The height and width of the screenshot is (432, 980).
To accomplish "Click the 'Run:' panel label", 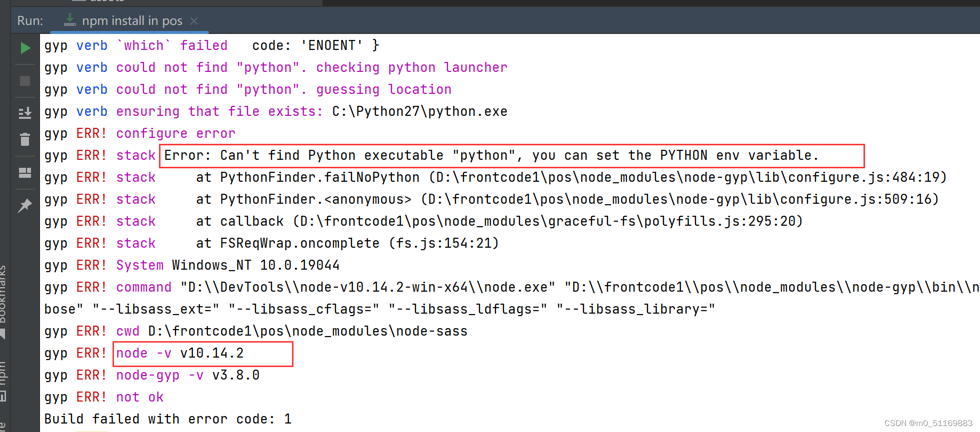I will pos(30,21).
